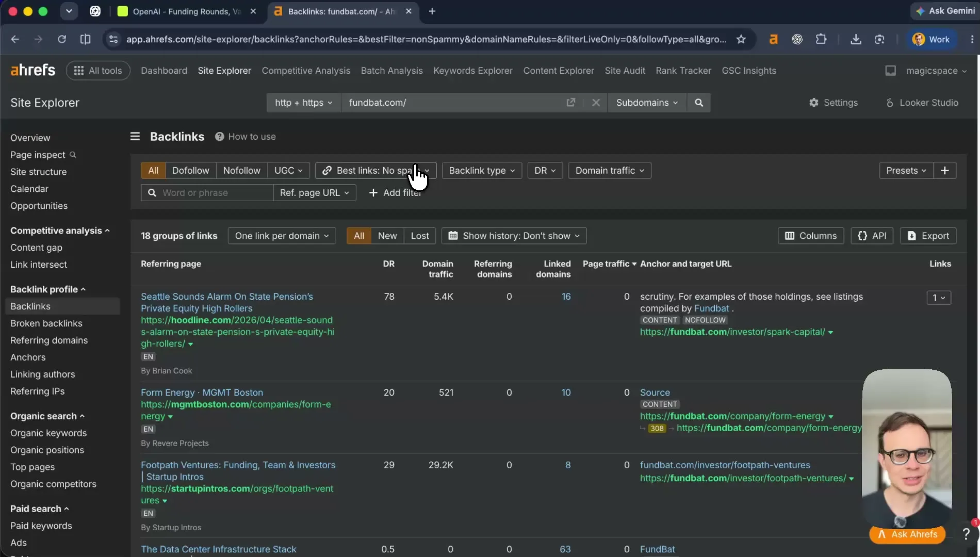Toggle the Backlinks sidebar hamburger menu
Screen dimensions: 980x557
135,136
